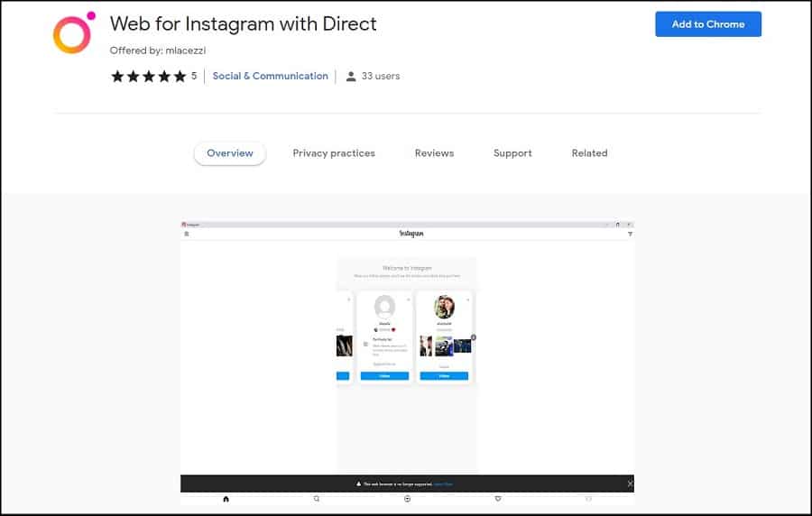Click the home icon in screenshot footer
Viewport: 812px width, 516px height.
pyautogui.click(x=226, y=499)
